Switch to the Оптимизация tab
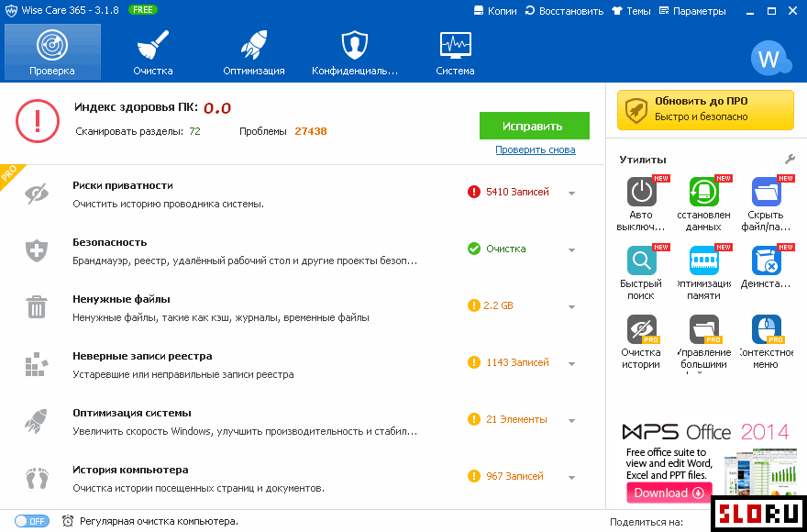 pyautogui.click(x=254, y=52)
